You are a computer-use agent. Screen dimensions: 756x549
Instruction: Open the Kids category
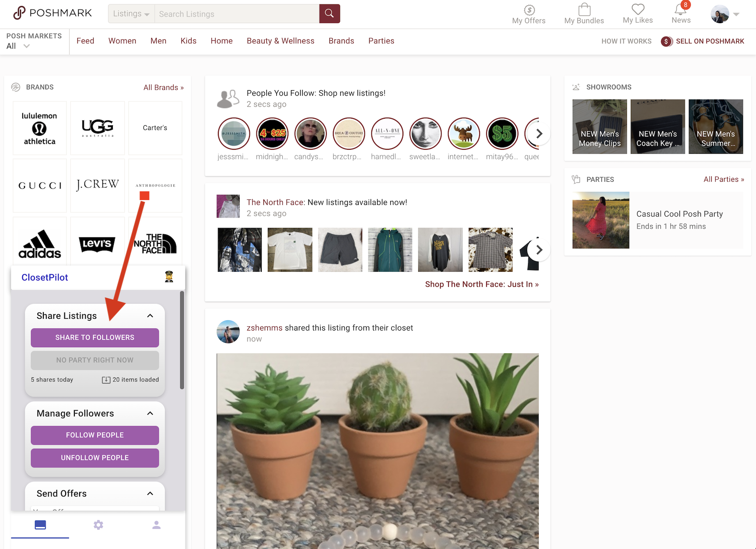point(189,41)
